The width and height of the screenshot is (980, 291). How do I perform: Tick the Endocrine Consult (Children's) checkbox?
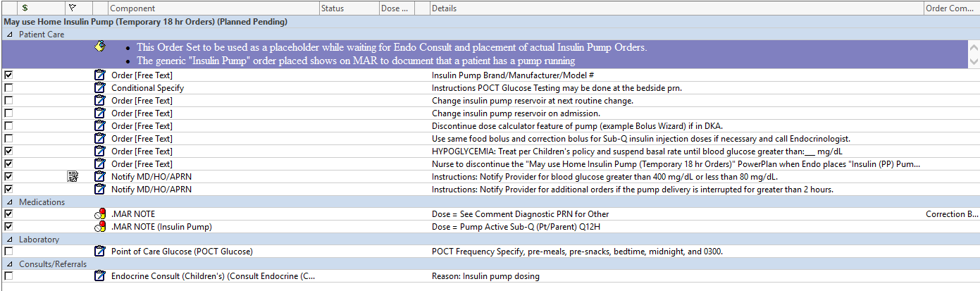(8, 277)
